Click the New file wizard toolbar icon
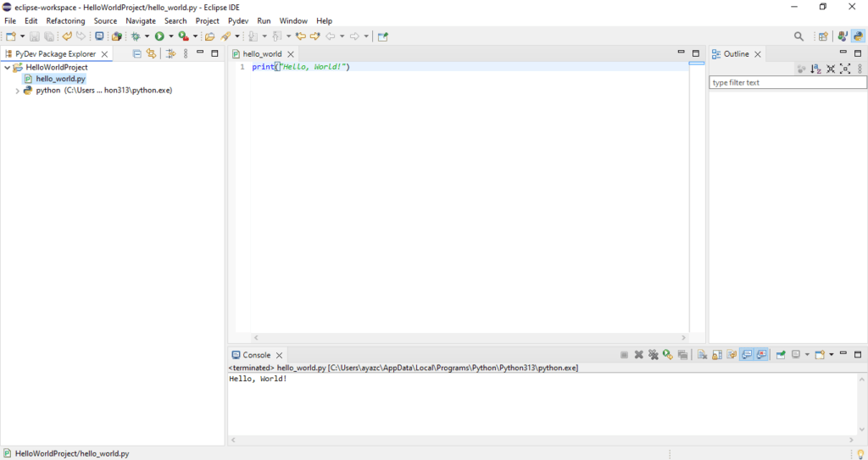Viewport: 868px width, 460px height. pyautogui.click(x=10, y=36)
